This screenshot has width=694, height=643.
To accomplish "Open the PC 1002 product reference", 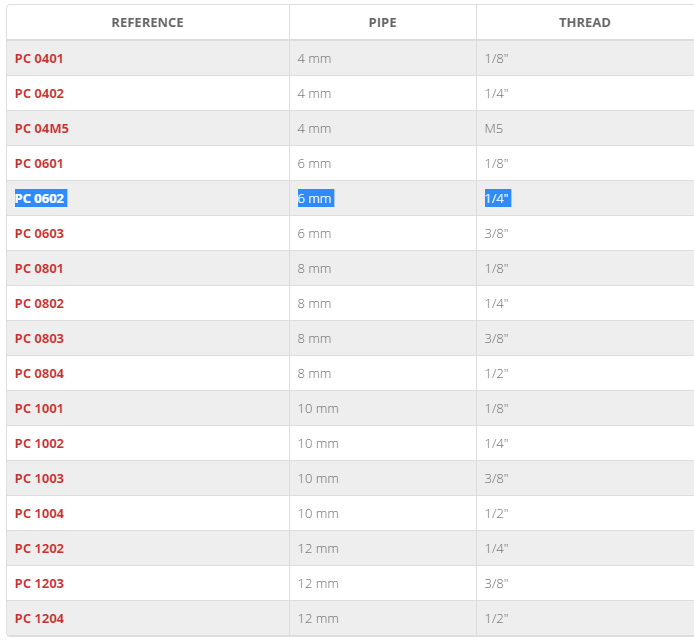I will pyautogui.click(x=39, y=443).
